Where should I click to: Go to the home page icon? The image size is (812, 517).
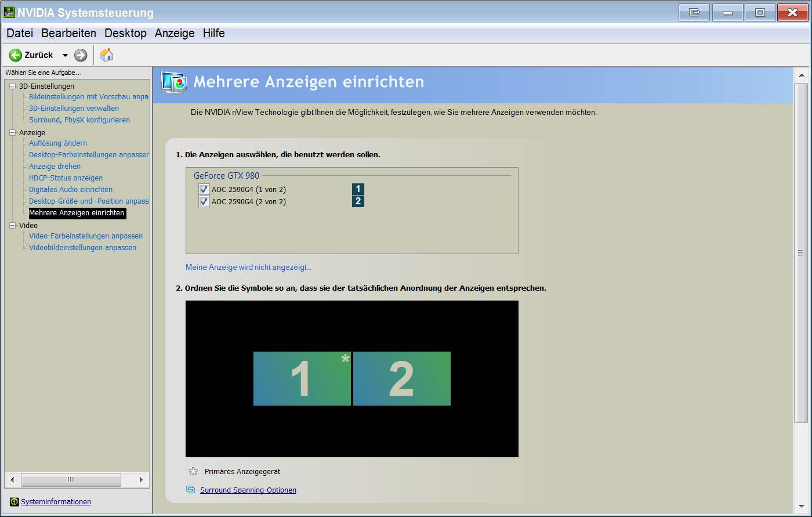click(x=107, y=55)
